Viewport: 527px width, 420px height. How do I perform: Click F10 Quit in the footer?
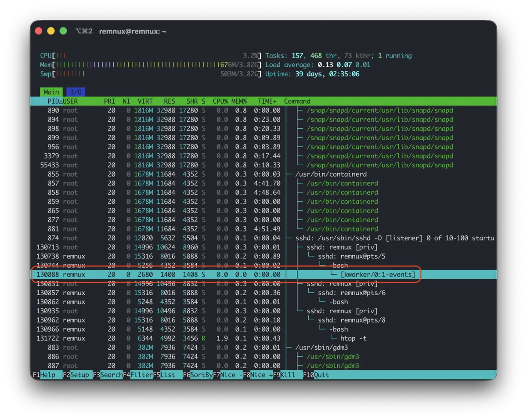coord(316,375)
